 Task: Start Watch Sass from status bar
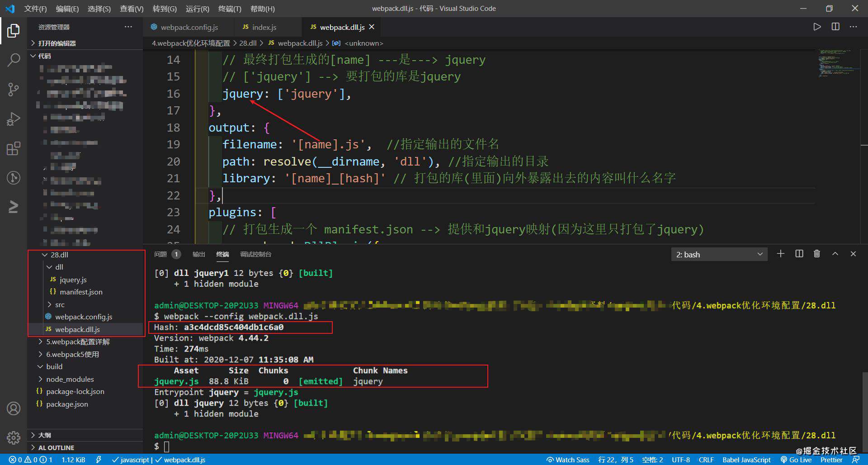point(568,460)
